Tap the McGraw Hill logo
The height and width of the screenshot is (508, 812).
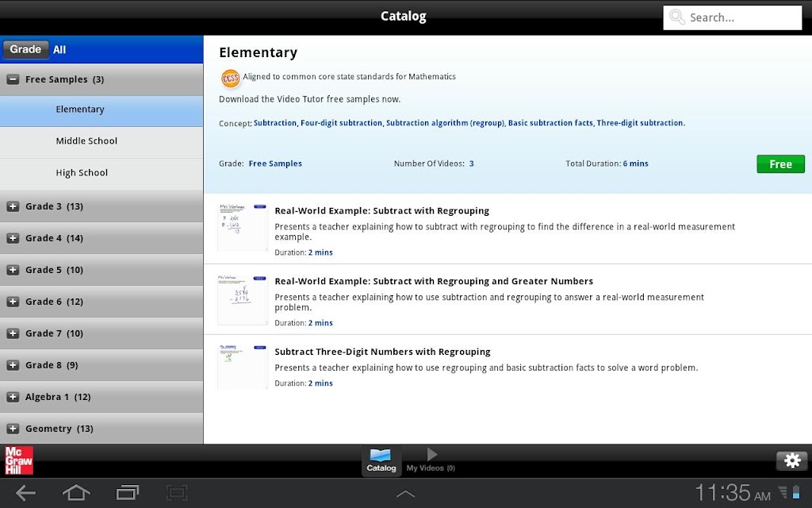pyautogui.click(x=19, y=460)
